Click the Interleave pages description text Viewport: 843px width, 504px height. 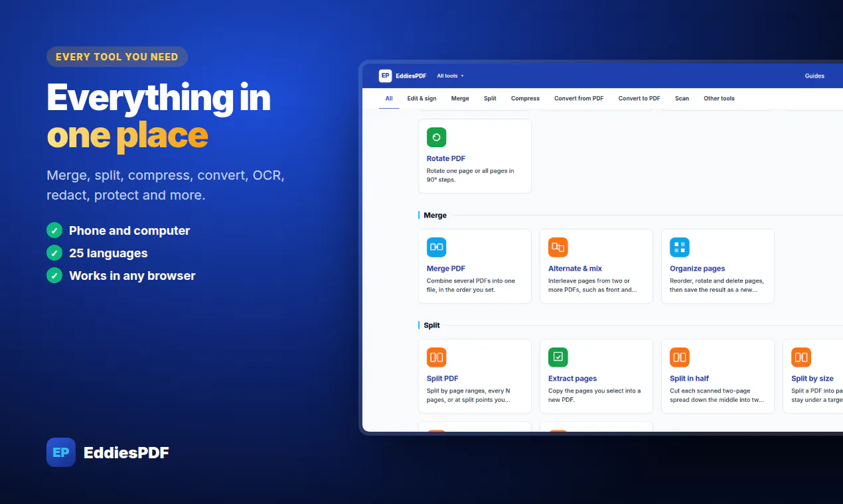click(x=593, y=285)
